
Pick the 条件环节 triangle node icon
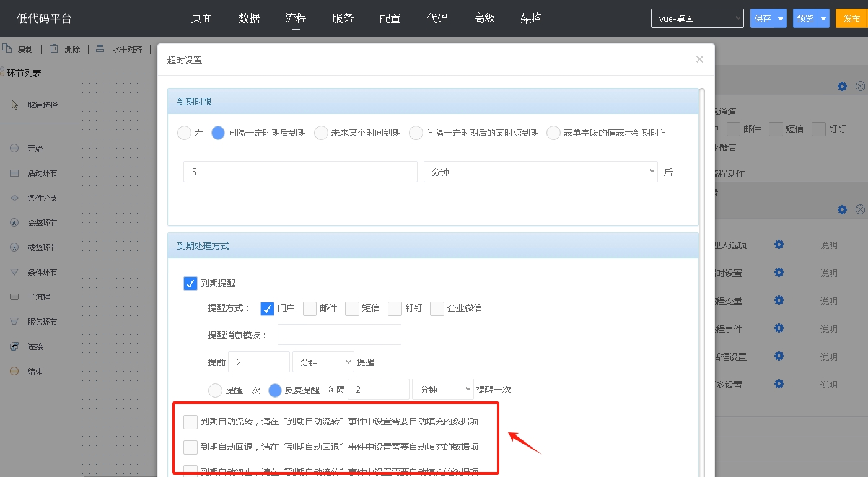point(14,272)
